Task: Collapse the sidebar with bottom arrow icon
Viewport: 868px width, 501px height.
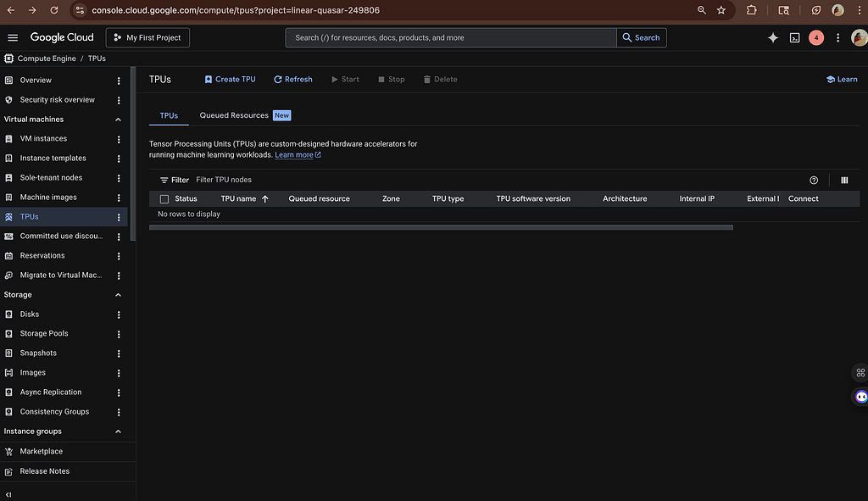Action: click(8, 495)
